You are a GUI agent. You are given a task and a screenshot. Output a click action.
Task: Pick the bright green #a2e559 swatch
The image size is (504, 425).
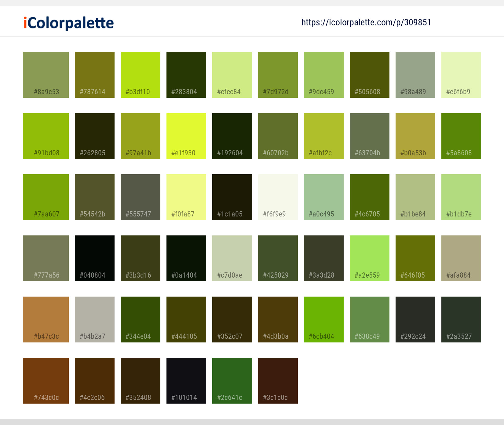coord(370,258)
